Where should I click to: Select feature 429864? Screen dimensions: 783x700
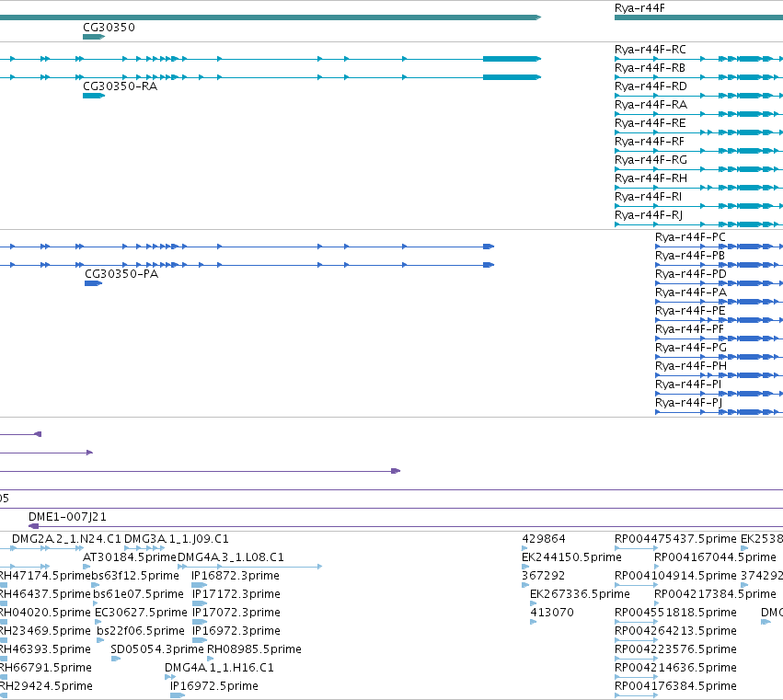[x=543, y=539]
